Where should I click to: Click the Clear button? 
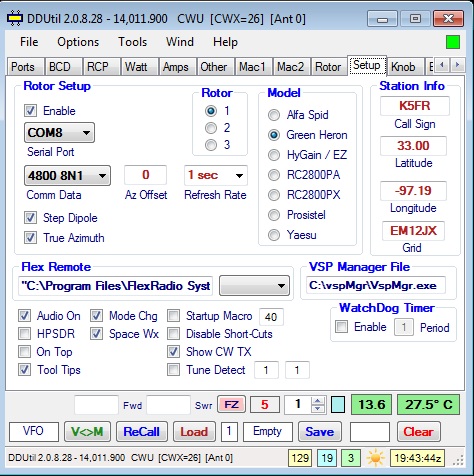pyautogui.click(x=418, y=432)
